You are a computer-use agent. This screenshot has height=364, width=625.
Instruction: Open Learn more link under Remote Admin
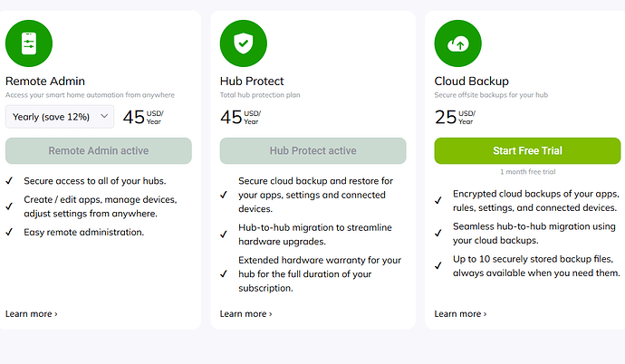[x=32, y=313]
